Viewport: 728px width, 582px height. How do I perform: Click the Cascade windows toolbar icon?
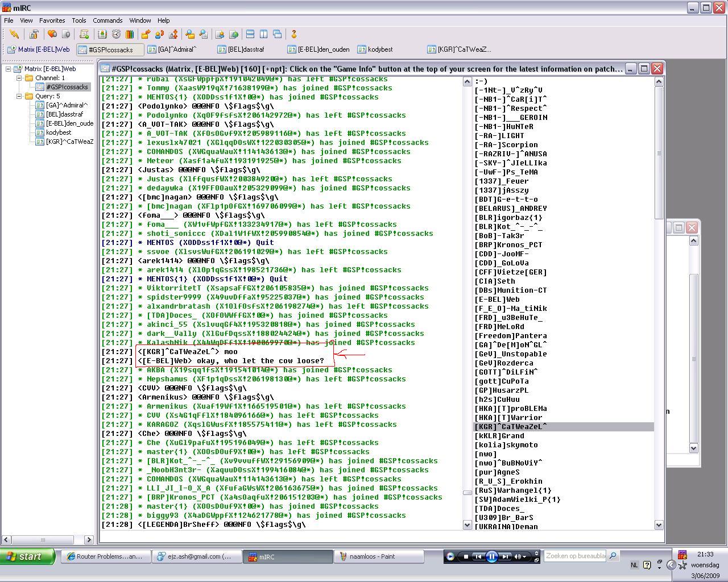click(x=278, y=35)
